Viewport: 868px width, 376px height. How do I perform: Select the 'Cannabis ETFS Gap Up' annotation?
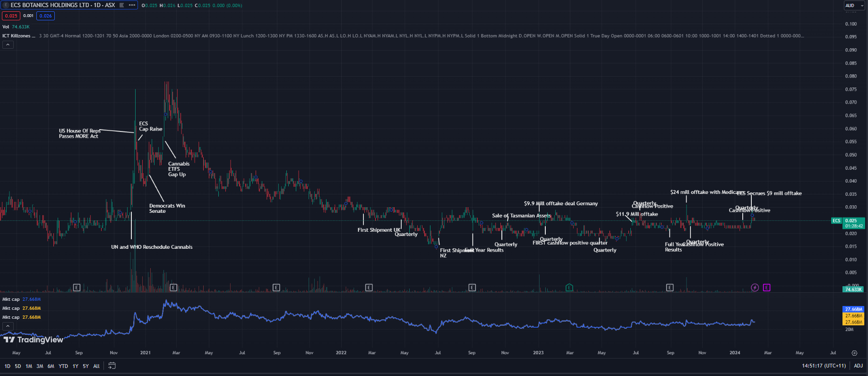(x=179, y=169)
